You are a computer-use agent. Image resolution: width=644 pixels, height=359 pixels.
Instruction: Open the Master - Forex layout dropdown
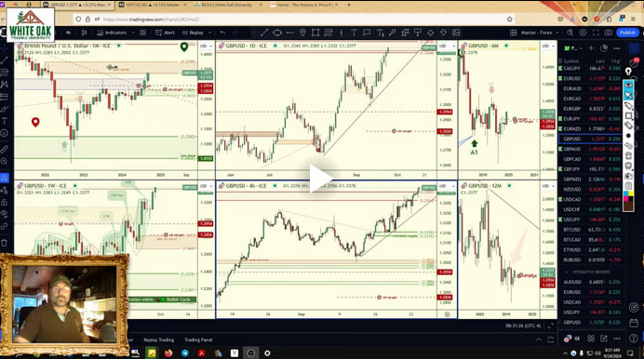pos(539,33)
